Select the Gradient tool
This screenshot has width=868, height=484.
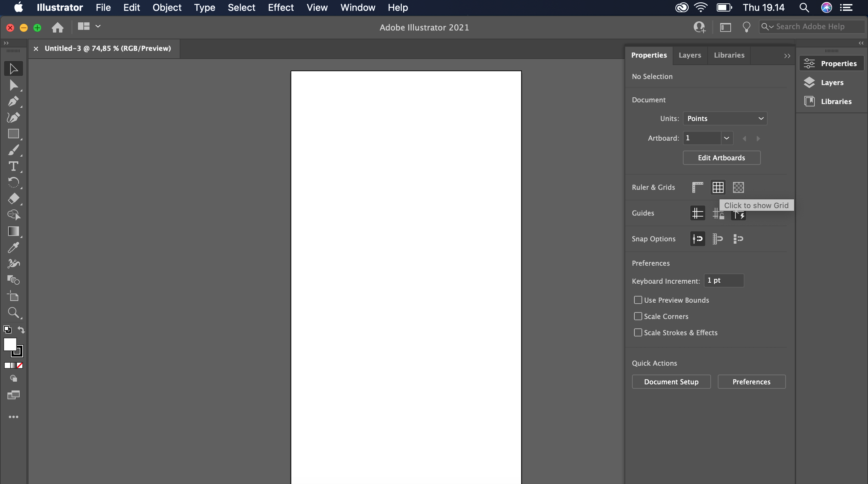coord(14,231)
